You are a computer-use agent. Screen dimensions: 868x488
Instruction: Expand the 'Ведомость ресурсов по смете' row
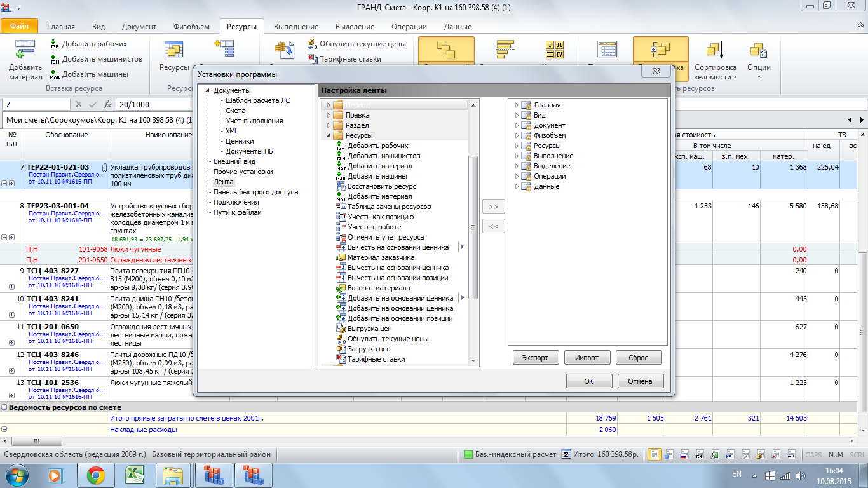click(4, 407)
